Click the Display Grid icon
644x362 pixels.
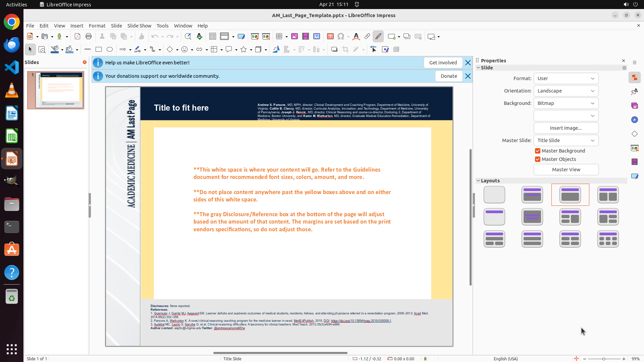(212, 37)
